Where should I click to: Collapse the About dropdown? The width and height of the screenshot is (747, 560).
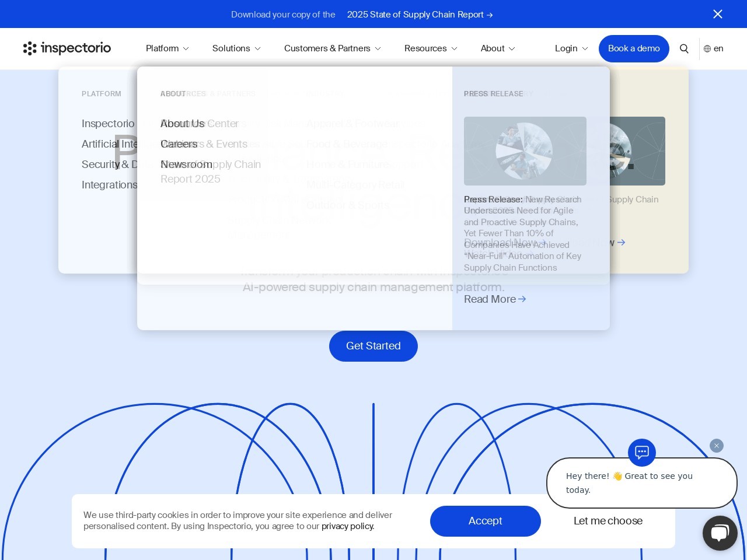498,48
